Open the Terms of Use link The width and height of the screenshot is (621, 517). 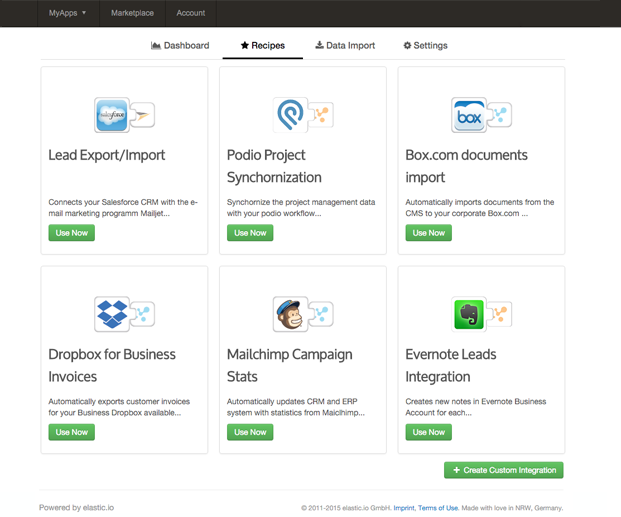[438, 508]
